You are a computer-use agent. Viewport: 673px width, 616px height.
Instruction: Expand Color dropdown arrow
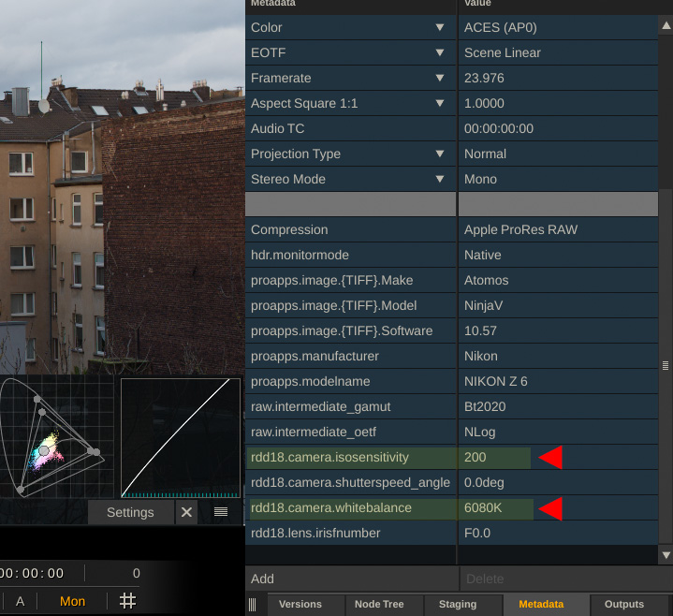point(440,27)
